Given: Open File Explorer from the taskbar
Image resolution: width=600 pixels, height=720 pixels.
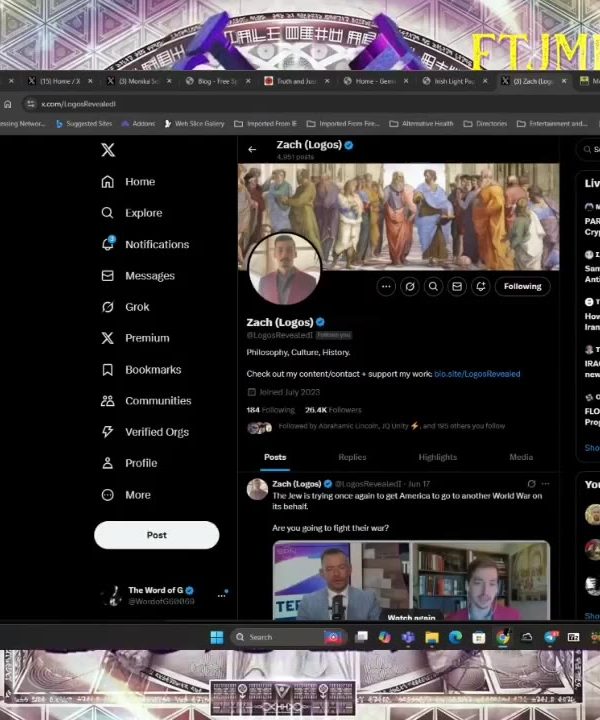Looking at the screenshot, I should click(x=432, y=637).
